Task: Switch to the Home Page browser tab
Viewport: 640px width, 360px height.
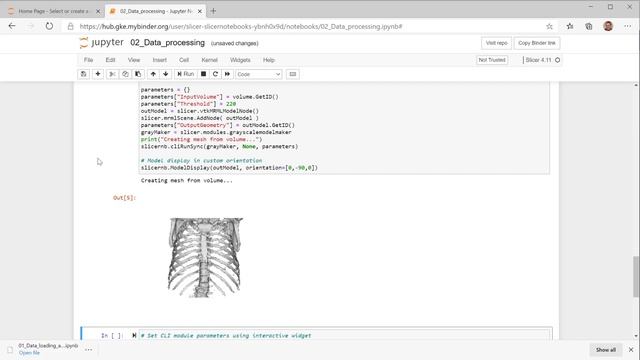Action: point(53,11)
